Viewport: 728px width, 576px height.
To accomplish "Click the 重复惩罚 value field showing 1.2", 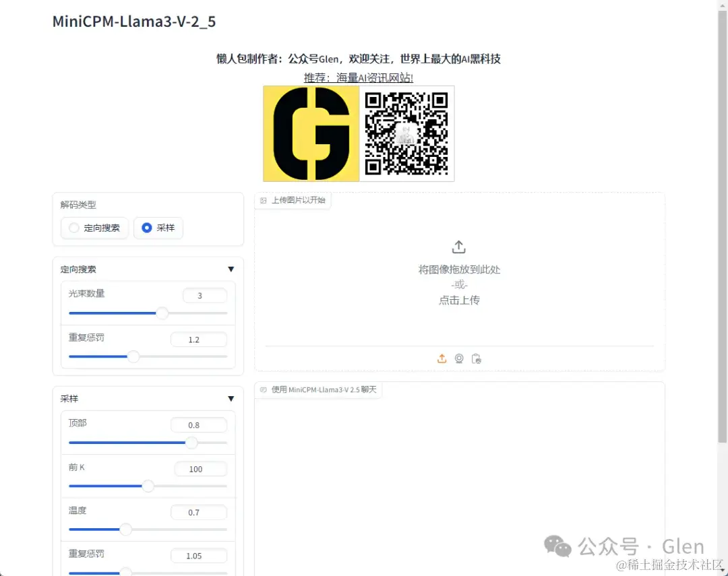I will pos(199,340).
